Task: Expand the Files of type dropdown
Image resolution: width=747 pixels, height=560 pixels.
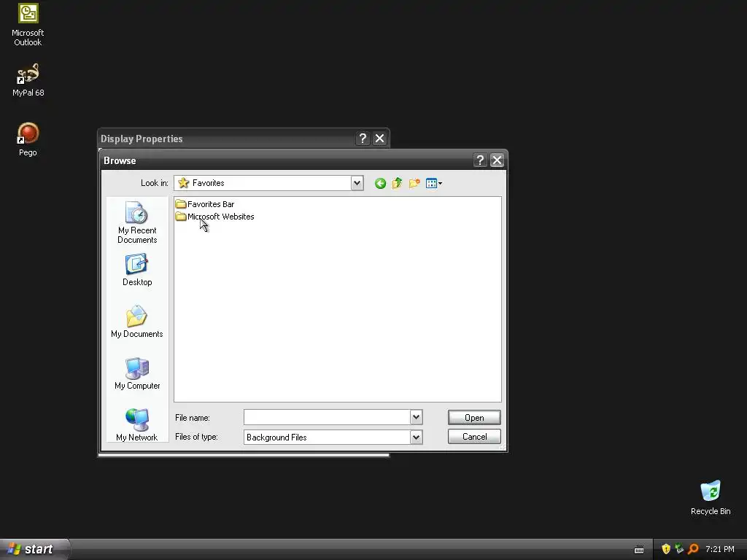Action: coord(416,437)
